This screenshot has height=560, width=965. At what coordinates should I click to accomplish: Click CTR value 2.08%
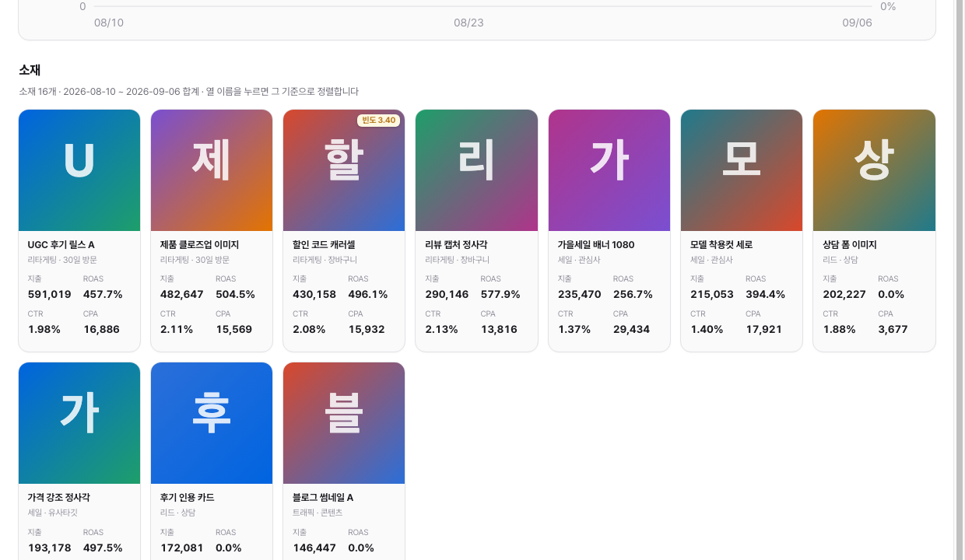[309, 330]
